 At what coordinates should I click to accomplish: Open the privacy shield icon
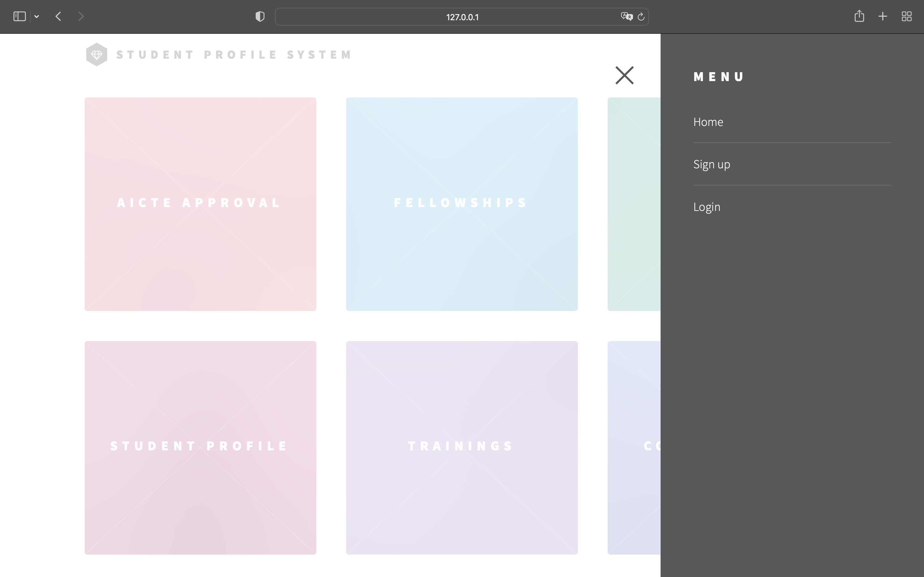coord(260,16)
